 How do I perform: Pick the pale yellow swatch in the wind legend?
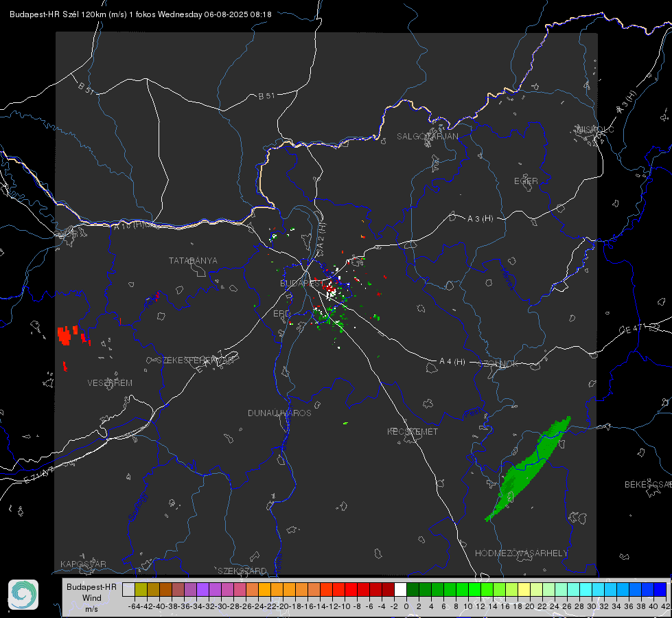point(524,589)
